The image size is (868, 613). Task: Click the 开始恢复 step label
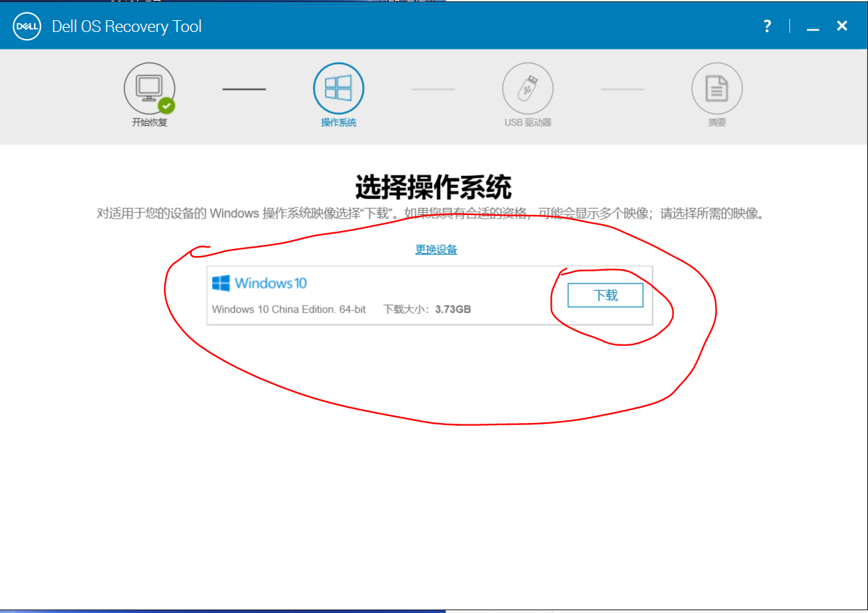pos(150,122)
